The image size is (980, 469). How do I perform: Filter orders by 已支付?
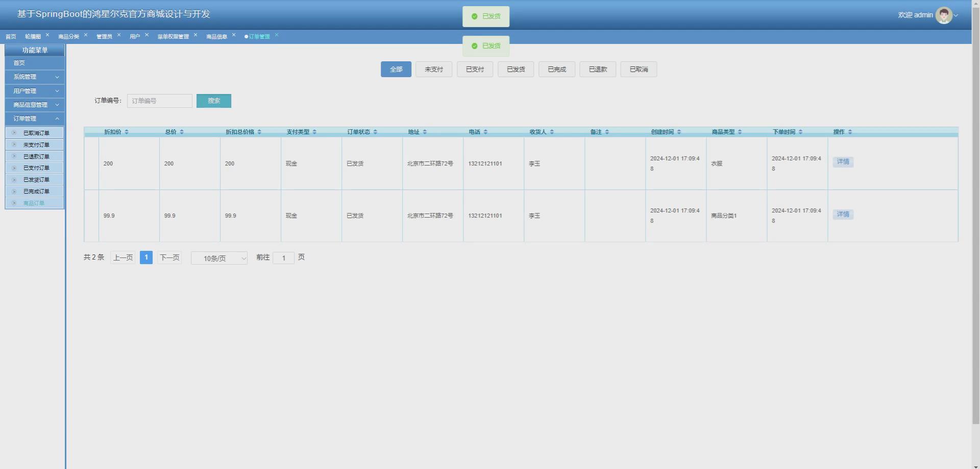[475, 69]
